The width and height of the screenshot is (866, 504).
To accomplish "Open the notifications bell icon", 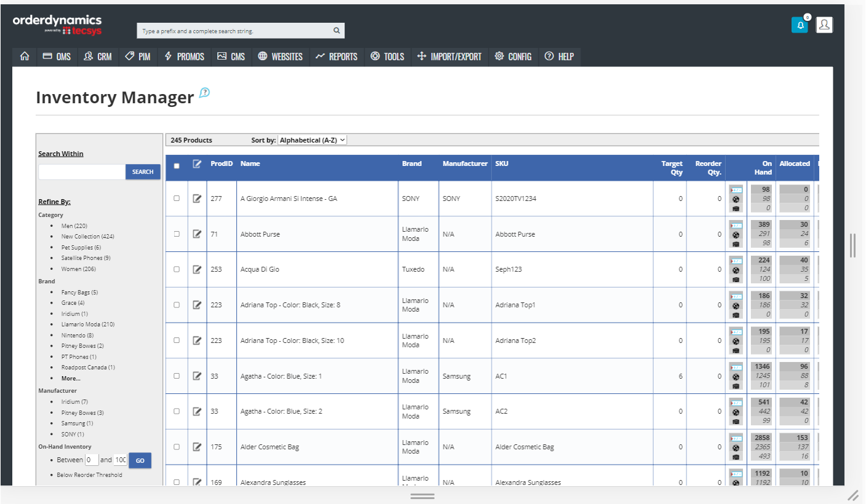I will click(799, 25).
